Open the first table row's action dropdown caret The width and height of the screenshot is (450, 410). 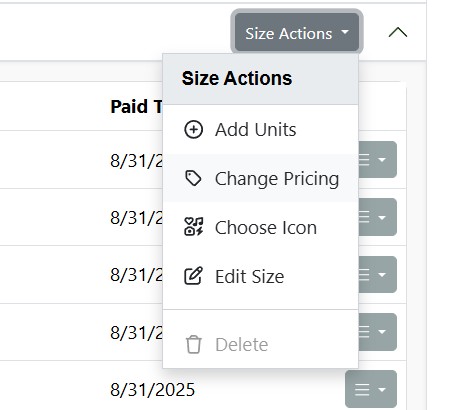point(382,160)
